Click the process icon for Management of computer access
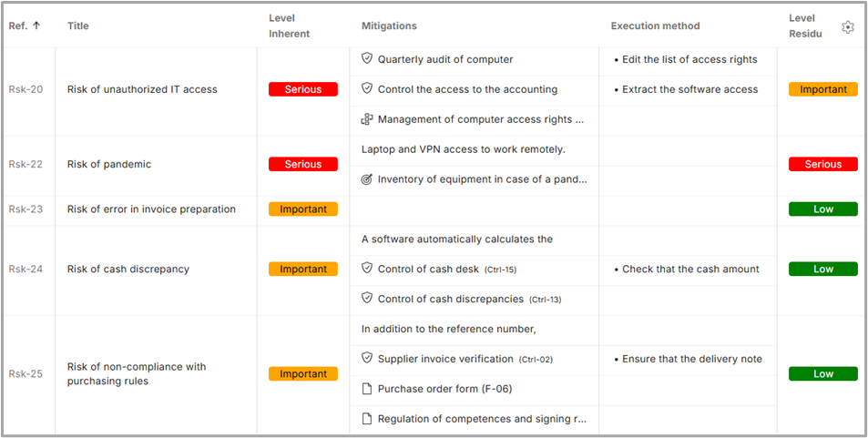This screenshot has height=438, width=868. tap(367, 119)
